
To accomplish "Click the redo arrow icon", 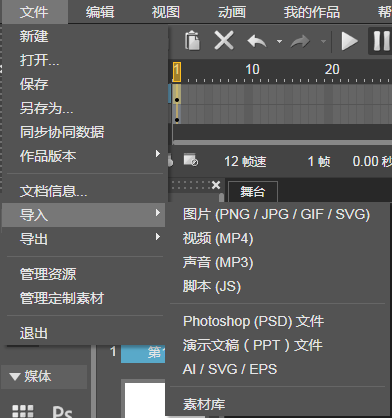I will (300, 41).
